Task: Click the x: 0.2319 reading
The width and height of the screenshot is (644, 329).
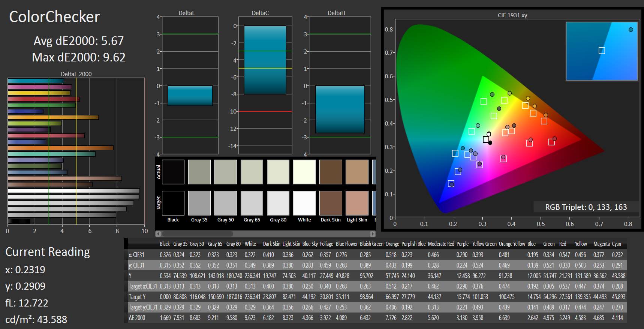Action: (x=25, y=270)
